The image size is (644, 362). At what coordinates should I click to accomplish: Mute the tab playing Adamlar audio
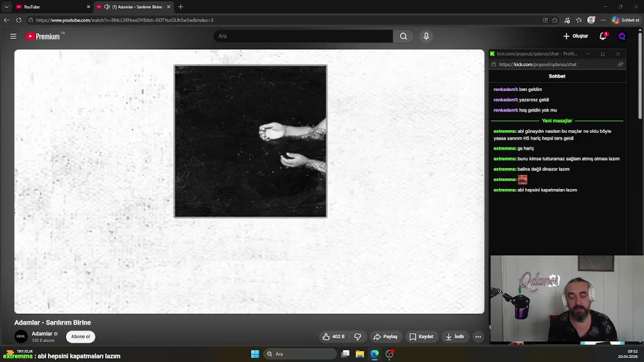tap(107, 7)
